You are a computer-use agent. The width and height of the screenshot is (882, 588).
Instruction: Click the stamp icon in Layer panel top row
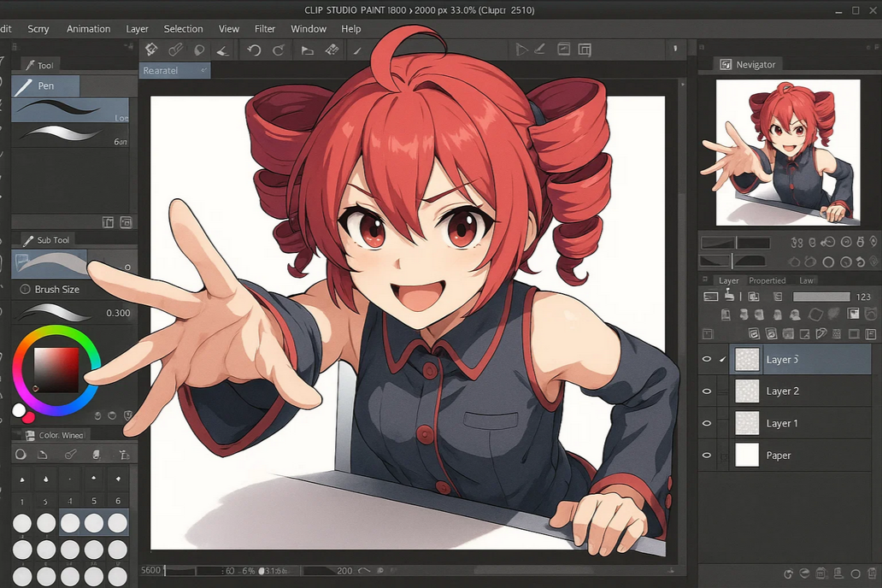(730, 295)
